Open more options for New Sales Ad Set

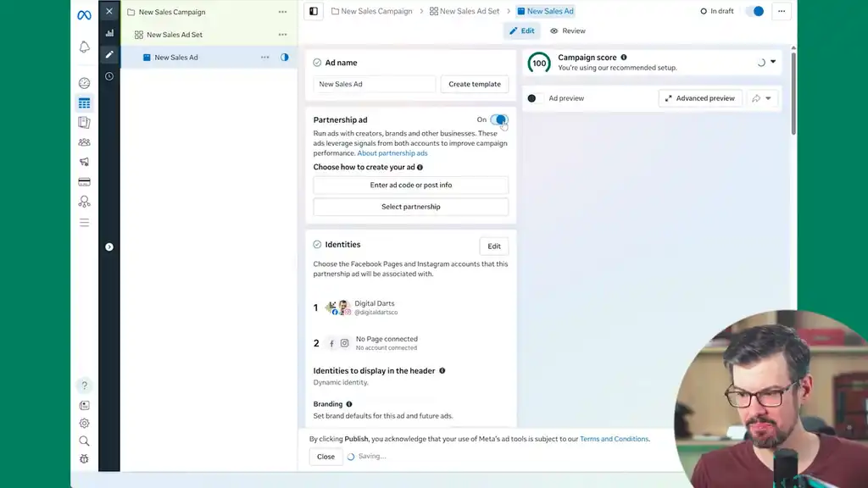[283, 34]
